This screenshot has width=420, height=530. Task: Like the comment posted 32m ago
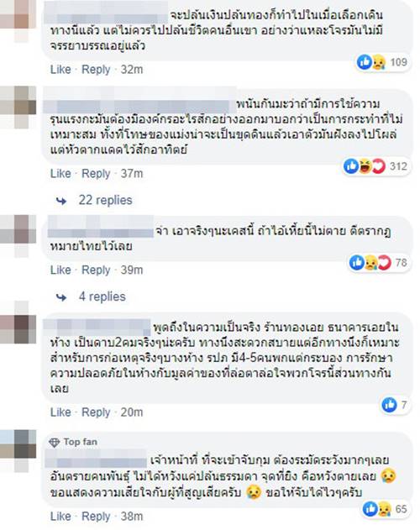point(60,70)
